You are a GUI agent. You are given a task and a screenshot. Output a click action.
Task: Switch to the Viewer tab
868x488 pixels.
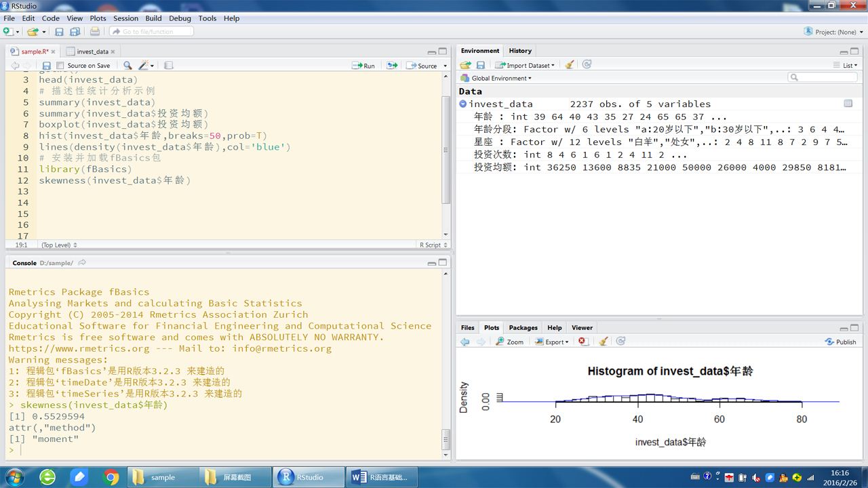(582, 327)
